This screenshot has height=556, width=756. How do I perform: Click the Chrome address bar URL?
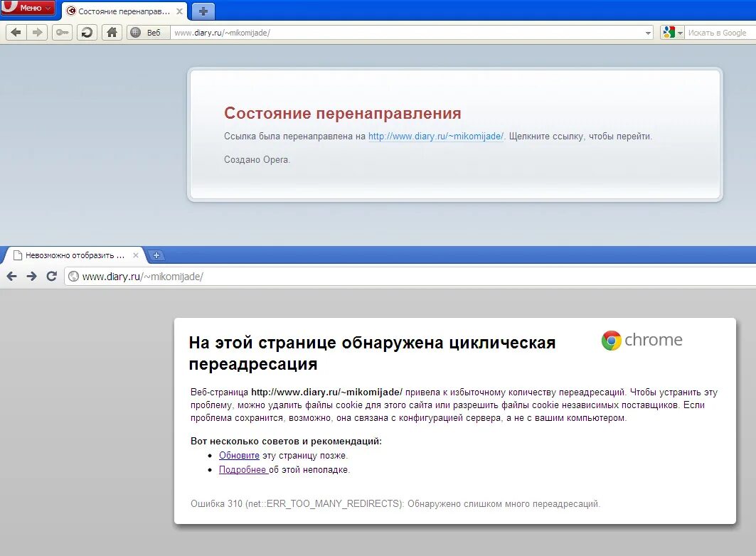[x=143, y=277]
